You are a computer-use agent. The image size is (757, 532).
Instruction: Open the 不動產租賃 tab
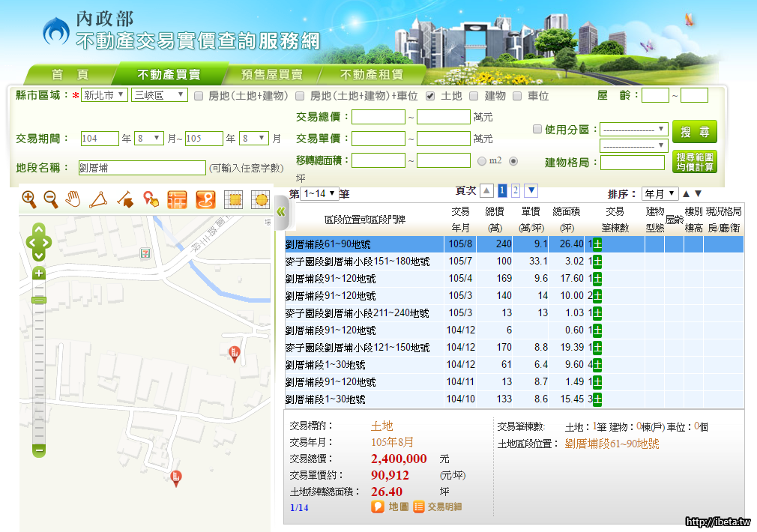coord(372,75)
